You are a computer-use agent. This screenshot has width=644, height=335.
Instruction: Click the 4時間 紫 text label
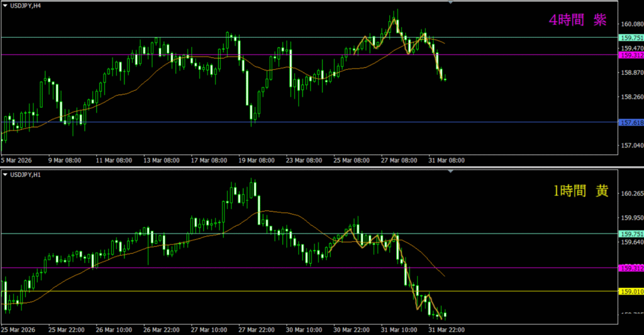577,20
